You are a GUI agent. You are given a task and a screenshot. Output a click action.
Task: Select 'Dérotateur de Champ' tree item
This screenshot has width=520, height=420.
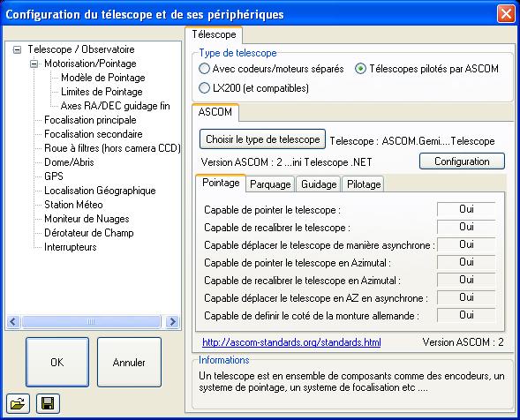pyautogui.click(x=89, y=233)
